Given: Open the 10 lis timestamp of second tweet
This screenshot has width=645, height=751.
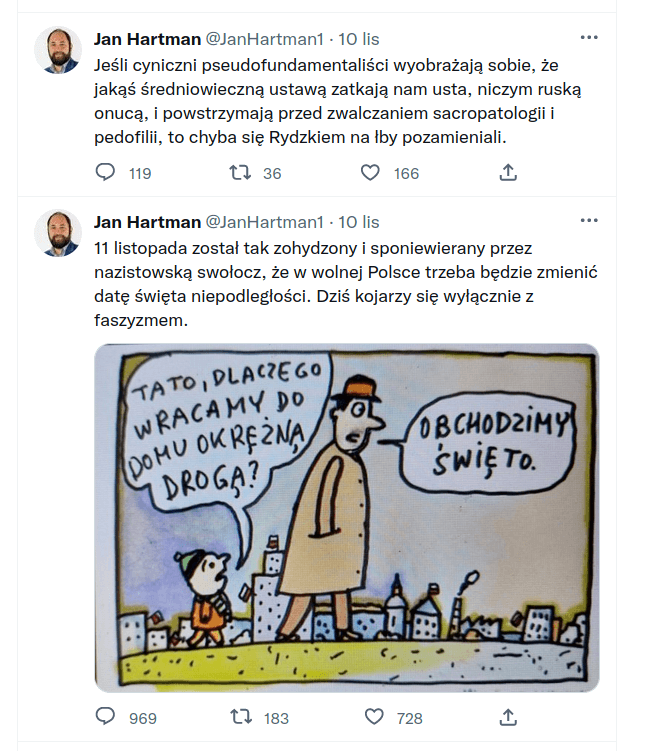Looking at the screenshot, I should point(359,222).
